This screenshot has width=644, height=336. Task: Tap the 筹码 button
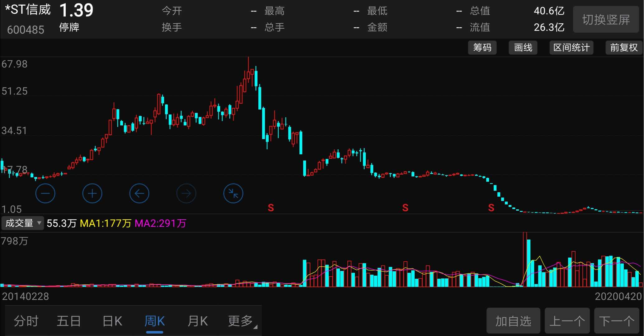click(482, 48)
